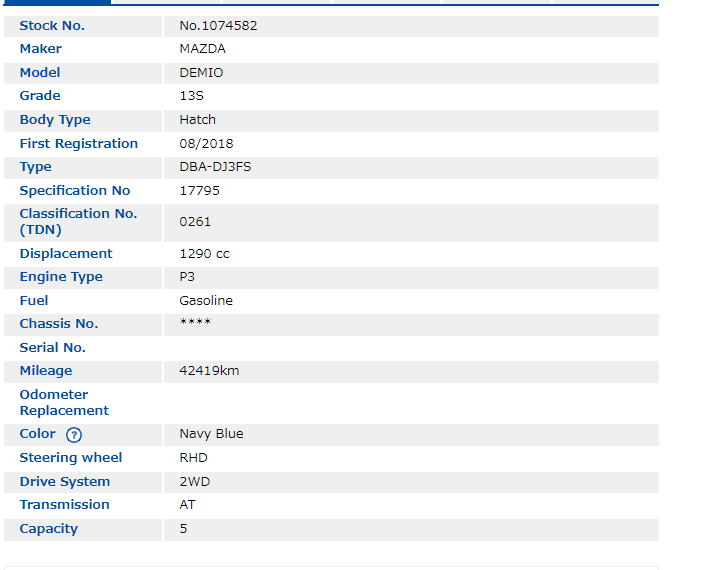Click the P3 engine type value
This screenshot has height=570, width=703.
(187, 277)
